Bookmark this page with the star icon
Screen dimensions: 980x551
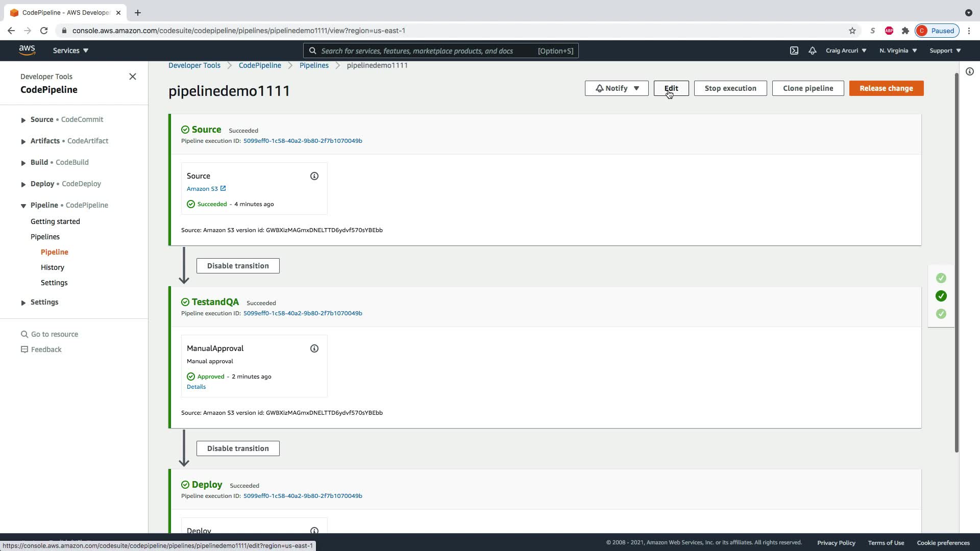(852, 31)
